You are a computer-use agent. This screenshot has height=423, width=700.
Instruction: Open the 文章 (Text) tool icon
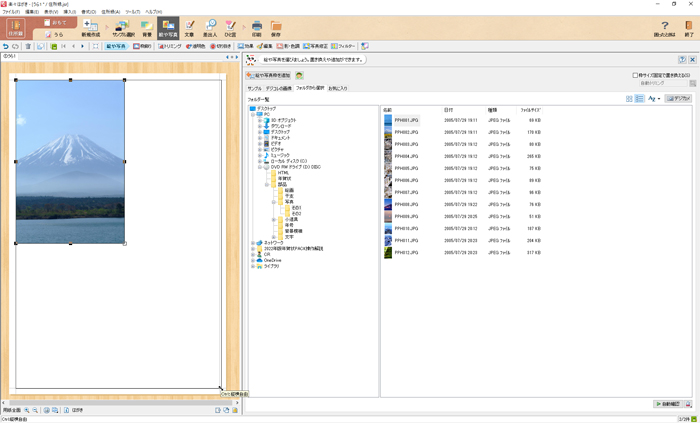point(189,27)
